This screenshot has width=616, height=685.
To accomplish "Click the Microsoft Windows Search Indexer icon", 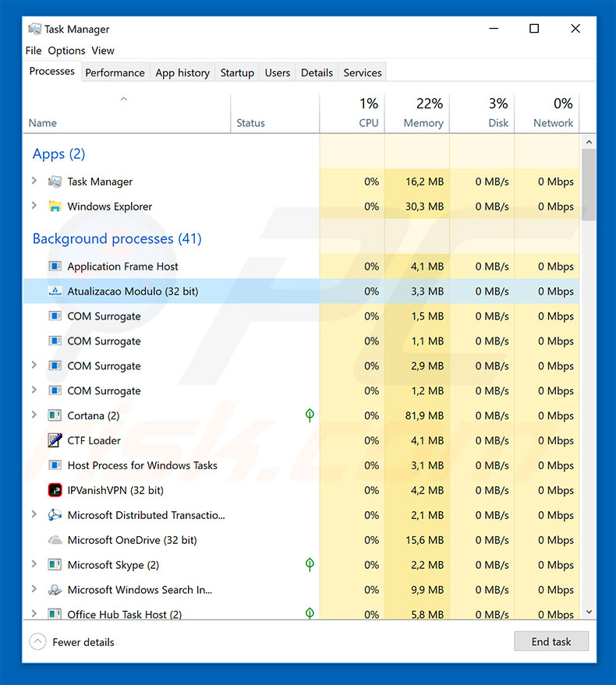I will (x=55, y=590).
